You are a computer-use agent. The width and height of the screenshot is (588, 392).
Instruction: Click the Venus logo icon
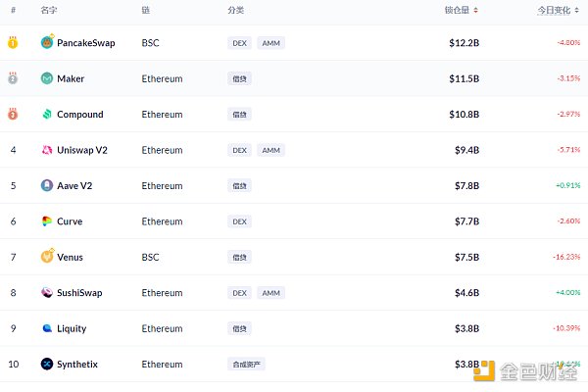47,256
